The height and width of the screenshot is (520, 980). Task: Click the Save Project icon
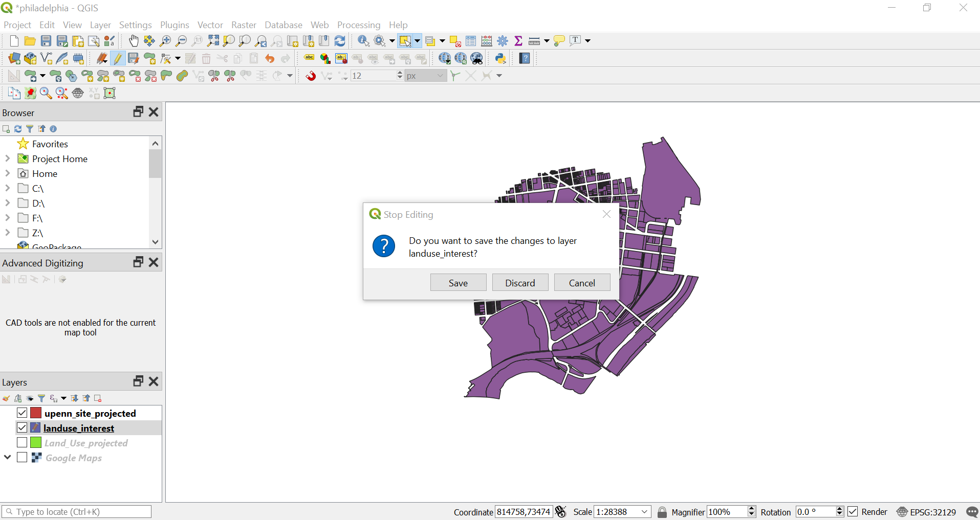tap(46, 41)
